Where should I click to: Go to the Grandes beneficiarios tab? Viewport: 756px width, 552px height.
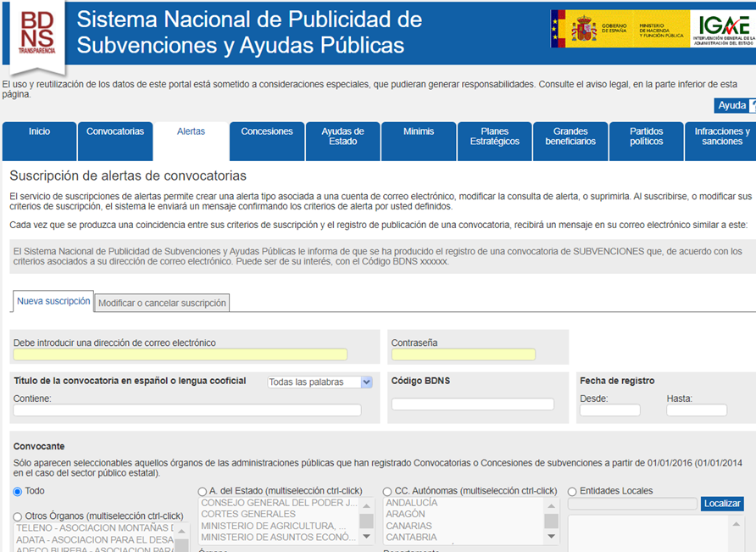pyautogui.click(x=570, y=137)
